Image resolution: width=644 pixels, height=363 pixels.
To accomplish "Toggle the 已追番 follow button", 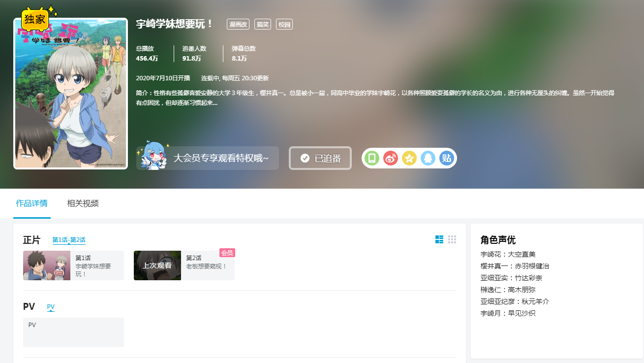I will tap(320, 158).
